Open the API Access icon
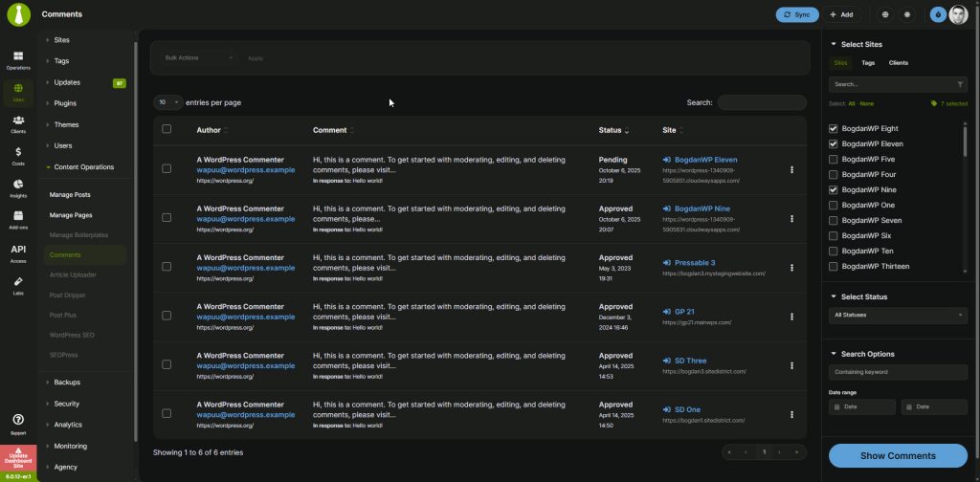Viewport: 980px width, 482px height. 18,249
